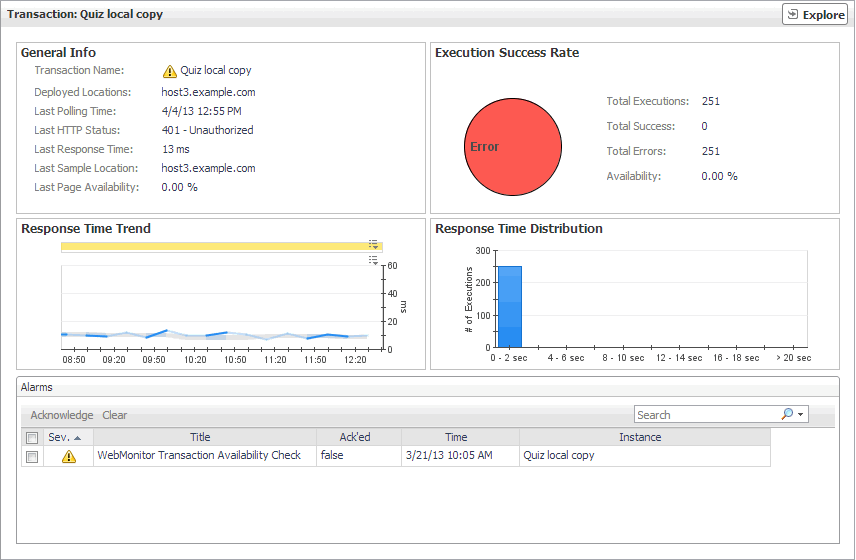This screenshot has width=856, height=560.
Task: Click Clear in the Alarms toolbar
Action: coord(115,415)
